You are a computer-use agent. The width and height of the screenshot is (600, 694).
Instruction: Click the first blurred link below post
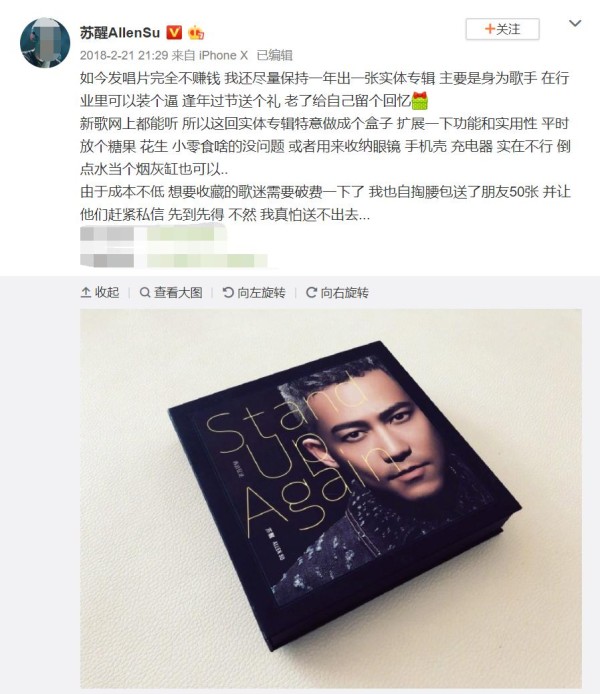(153, 234)
